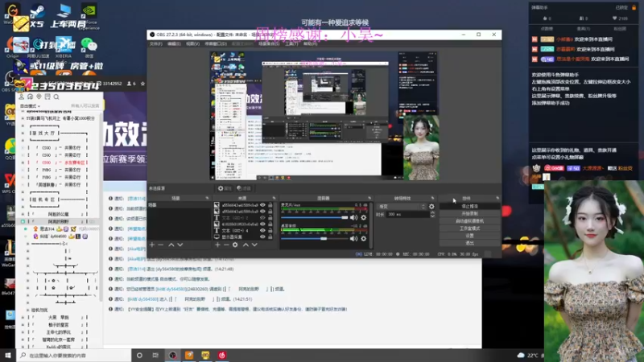
Task: Open 停靠窗口(D) menu in OBS
Action: tap(216, 44)
